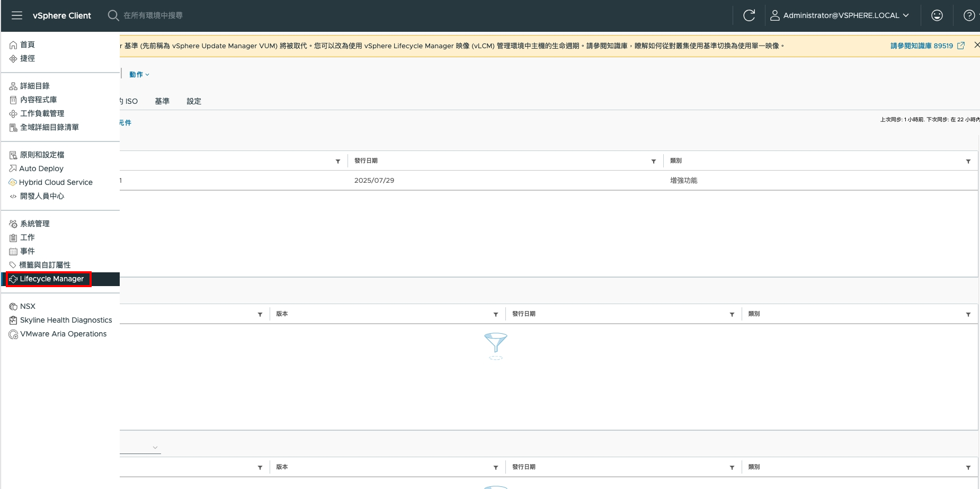Switch to the ISO tab
The width and height of the screenshot is (980, 489).
click(129, 101)
